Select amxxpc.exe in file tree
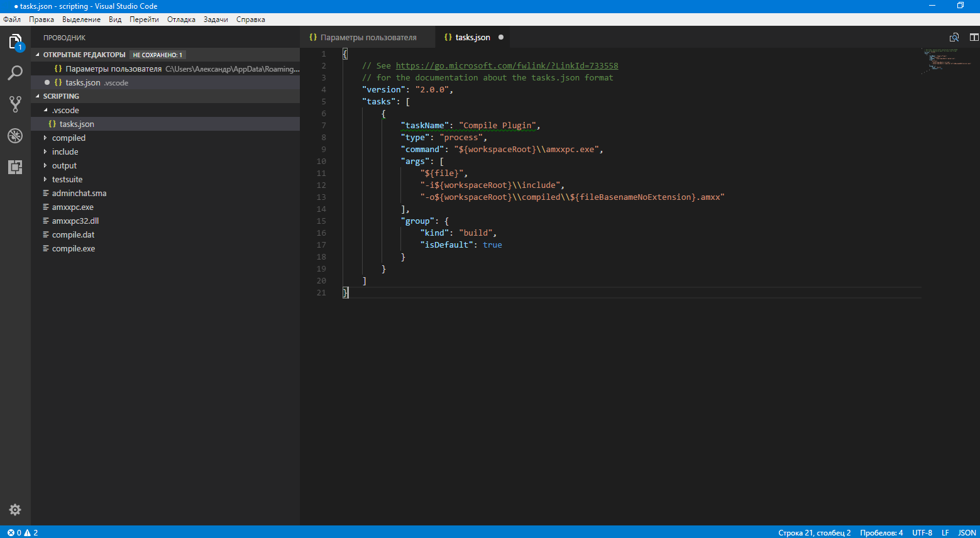The width and height of the screenshot is (980, 538). point(165,207)
